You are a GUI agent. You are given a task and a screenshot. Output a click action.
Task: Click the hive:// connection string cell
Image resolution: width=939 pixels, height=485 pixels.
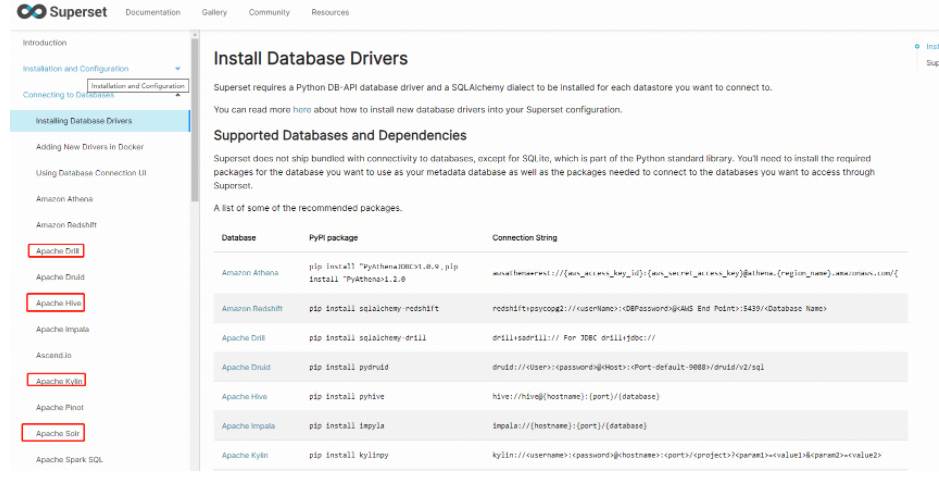point(576,396)
